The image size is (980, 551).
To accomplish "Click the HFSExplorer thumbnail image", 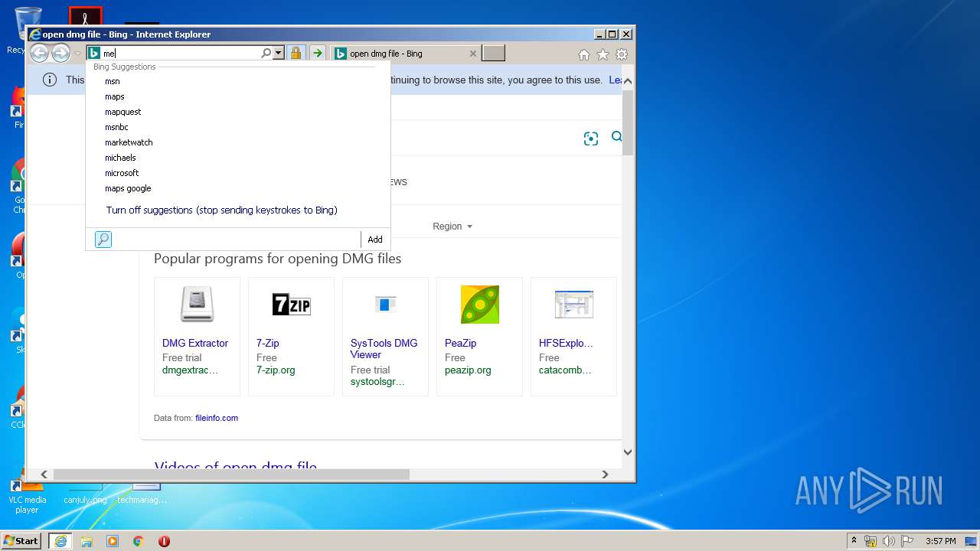I will click(573, 305).
